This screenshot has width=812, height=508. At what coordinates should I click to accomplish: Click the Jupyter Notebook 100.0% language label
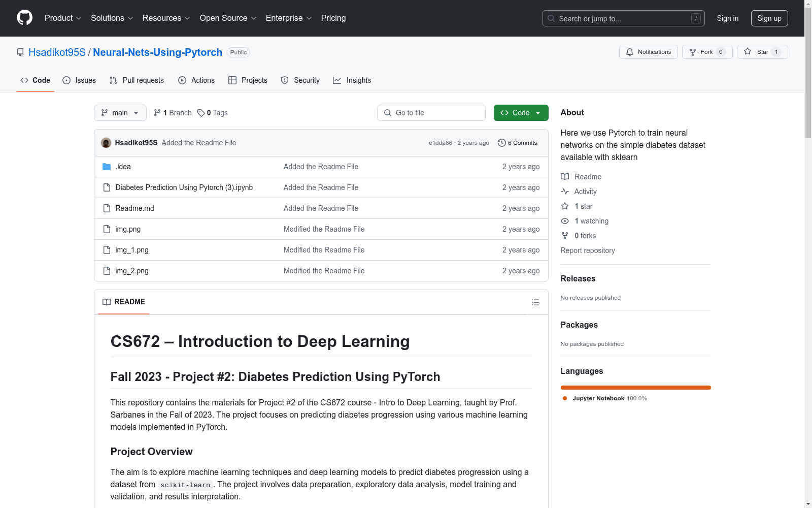610,398
